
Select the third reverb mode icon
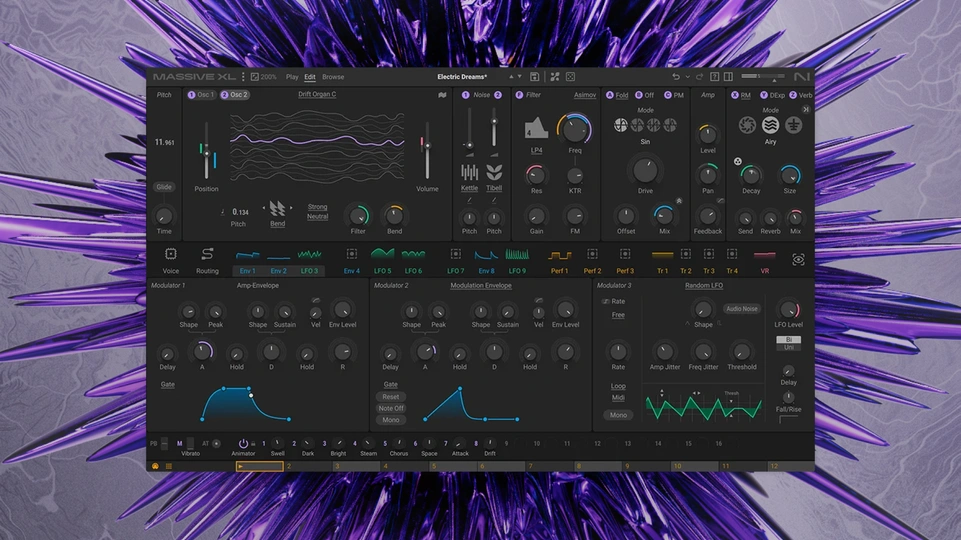coord(794,125)
